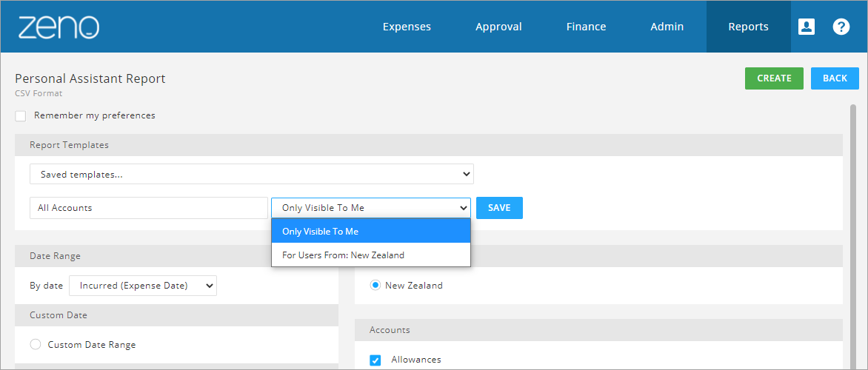Enable Remember my preferences checkbox
The height and width of the screenshot is (370, 868).
click(21, 116)
